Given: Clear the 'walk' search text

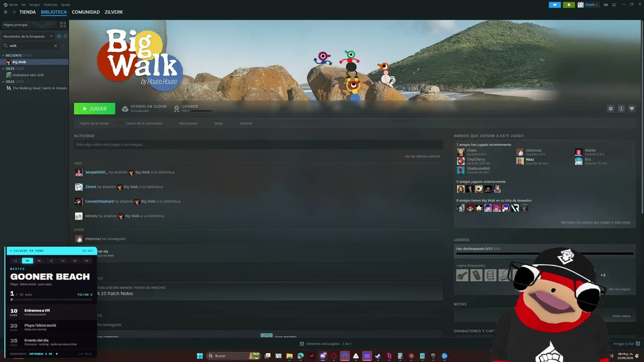Looking at the screenshot, I should click(x=55, y=46).
